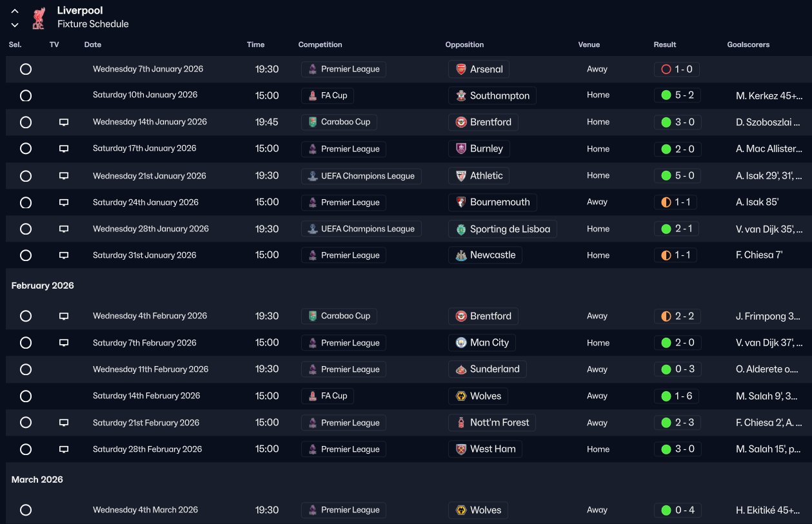812x524 pixels.
Task: Select the Arsenal fixture radio button
Action: [x=26, y=69]
